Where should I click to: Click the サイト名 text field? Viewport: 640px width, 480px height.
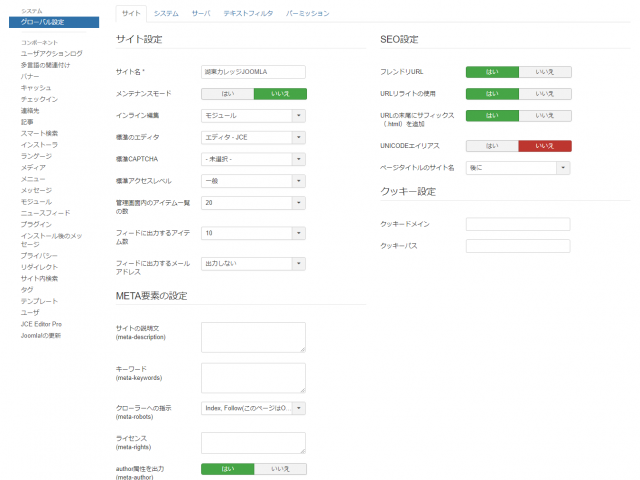tap(253, 72)
